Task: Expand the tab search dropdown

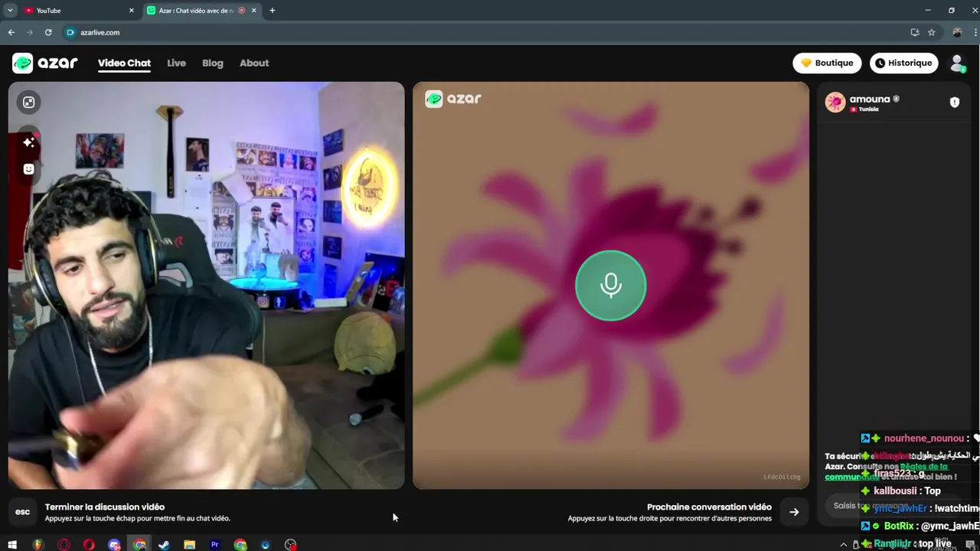Action: click(10, 11)
